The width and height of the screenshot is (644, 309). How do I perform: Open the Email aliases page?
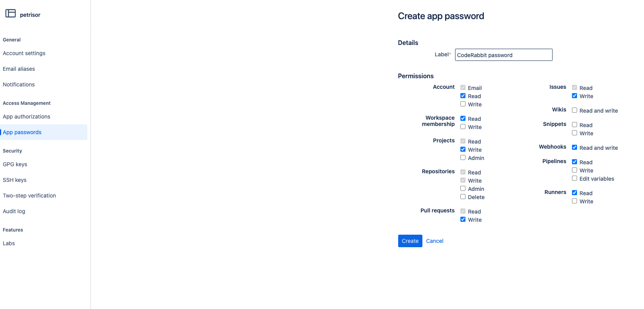click(x=19, y=69)
